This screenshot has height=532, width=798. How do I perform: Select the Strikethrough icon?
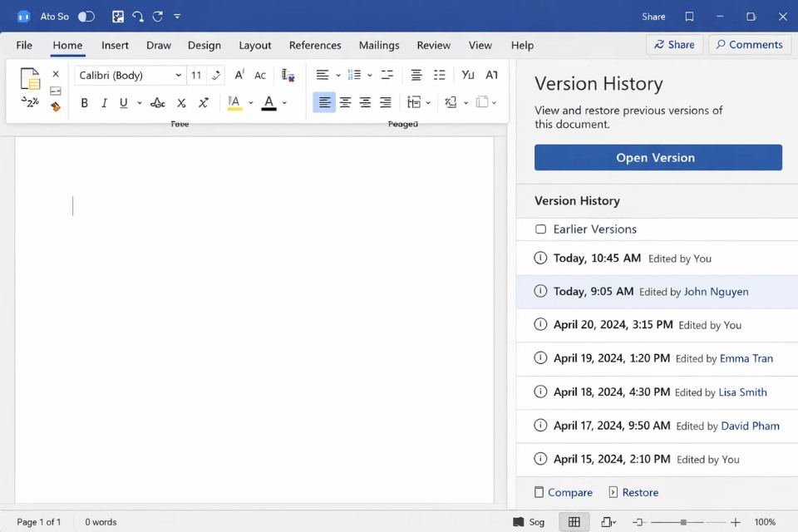click(158, 102)
